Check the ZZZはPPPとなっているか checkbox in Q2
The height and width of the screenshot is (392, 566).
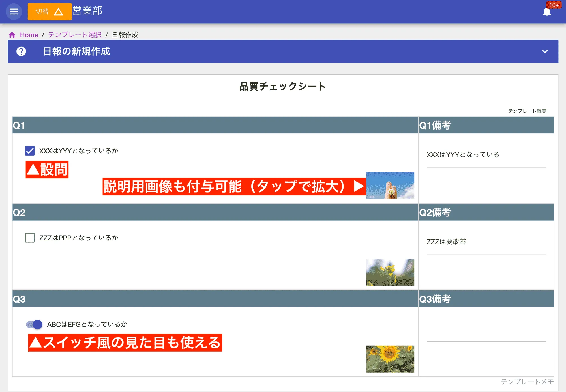pos(30,238)
